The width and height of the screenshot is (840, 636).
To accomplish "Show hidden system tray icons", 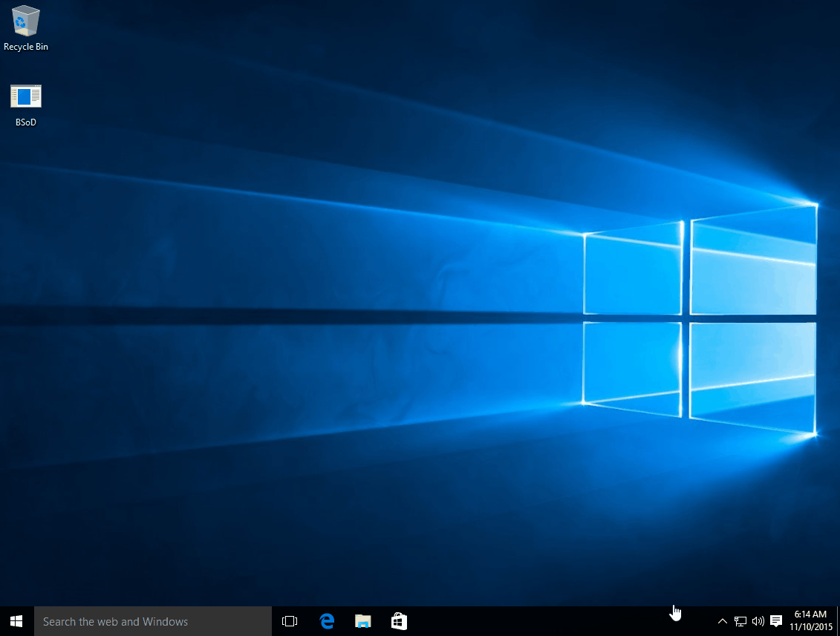I will 722,621.
